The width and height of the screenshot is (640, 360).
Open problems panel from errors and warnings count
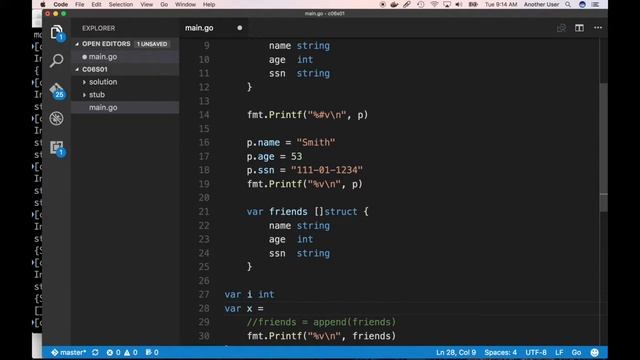point(122,352)
